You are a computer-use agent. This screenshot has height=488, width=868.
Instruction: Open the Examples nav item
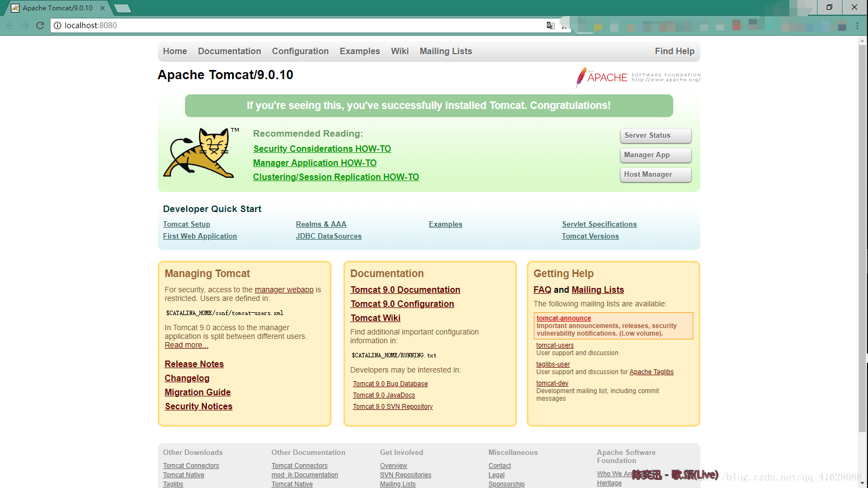pyautogui.click(x=360, y=51)
